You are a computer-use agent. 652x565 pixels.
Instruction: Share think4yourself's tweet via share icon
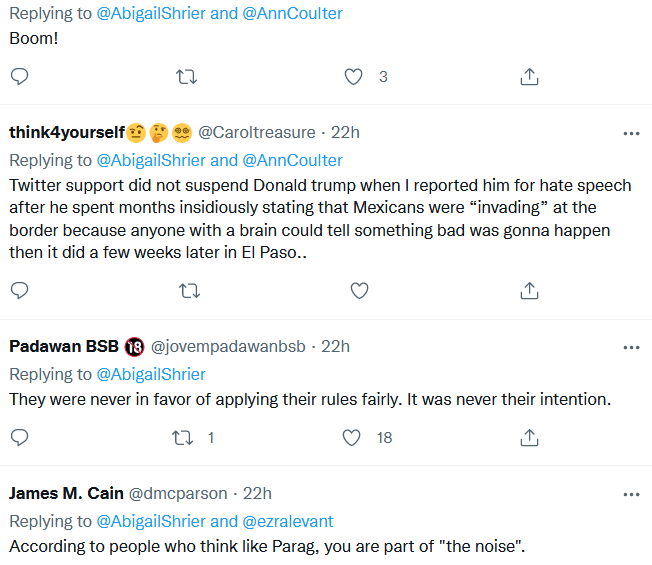click(529, 291)
